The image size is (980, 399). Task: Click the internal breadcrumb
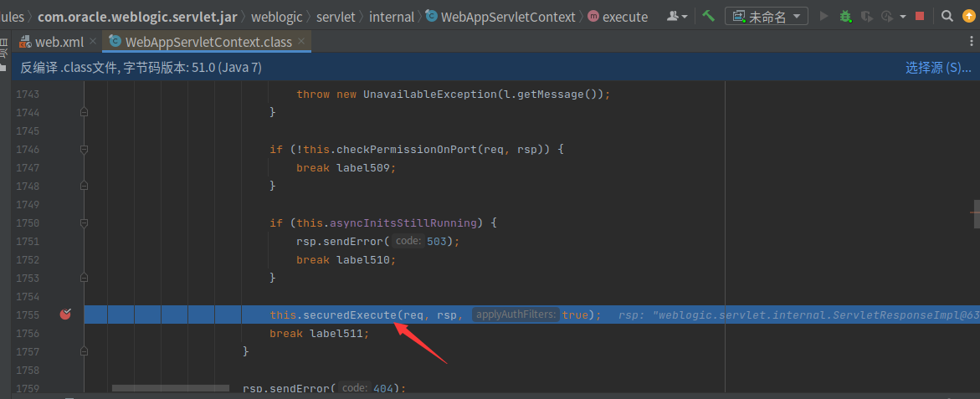pos(392,17)
